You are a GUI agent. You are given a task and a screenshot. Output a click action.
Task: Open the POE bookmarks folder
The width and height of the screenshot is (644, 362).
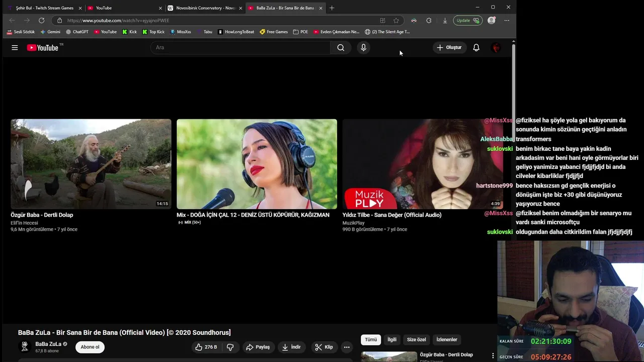point(300,32)
